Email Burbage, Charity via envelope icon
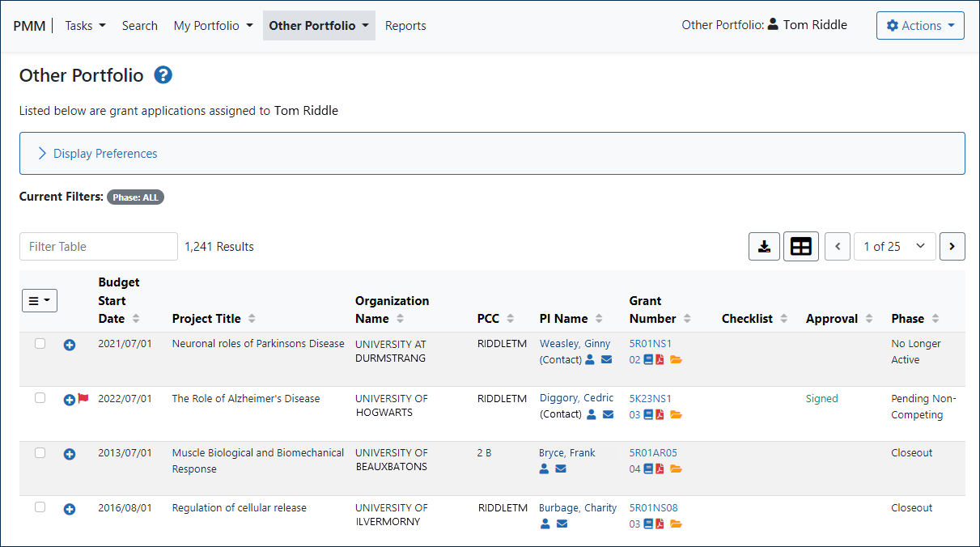980x547 pixels. click(x=562, y=524)
